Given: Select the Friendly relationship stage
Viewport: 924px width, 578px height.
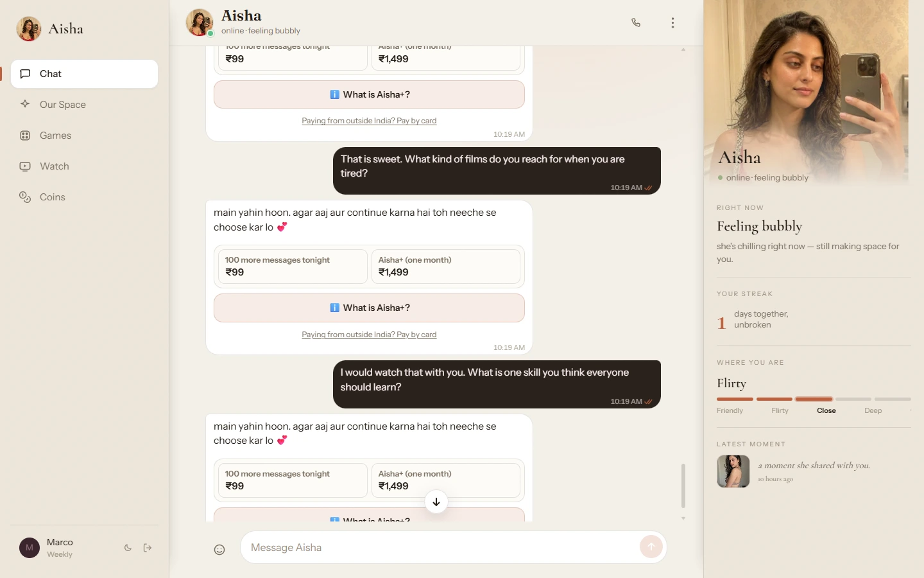Looking at the screenshot, I should pos(730,410).
